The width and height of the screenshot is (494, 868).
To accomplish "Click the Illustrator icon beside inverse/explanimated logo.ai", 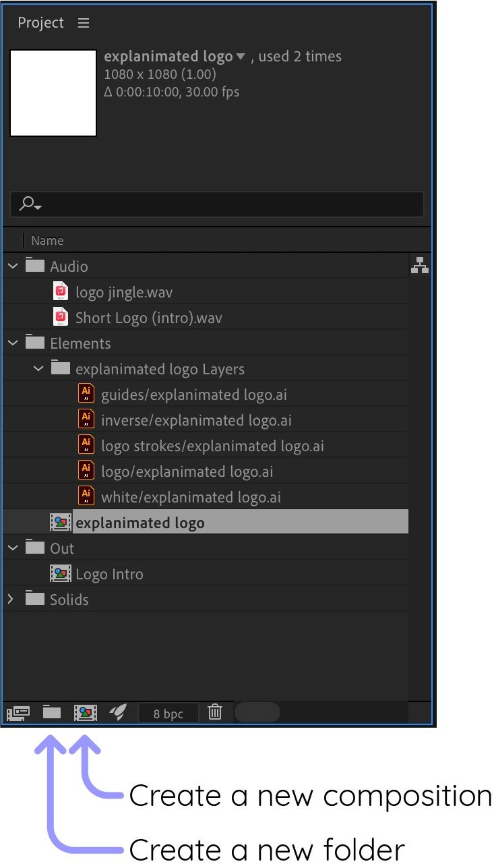I will [86, 418].
